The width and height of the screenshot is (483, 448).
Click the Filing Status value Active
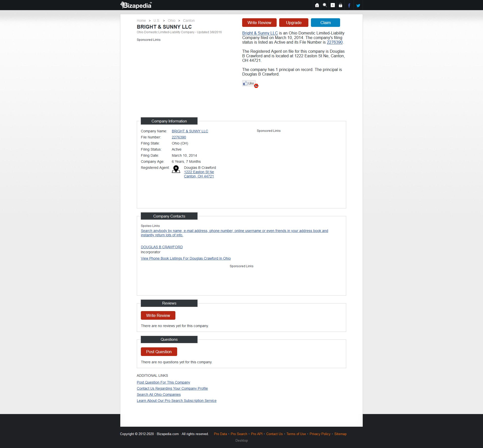[177, 149]
